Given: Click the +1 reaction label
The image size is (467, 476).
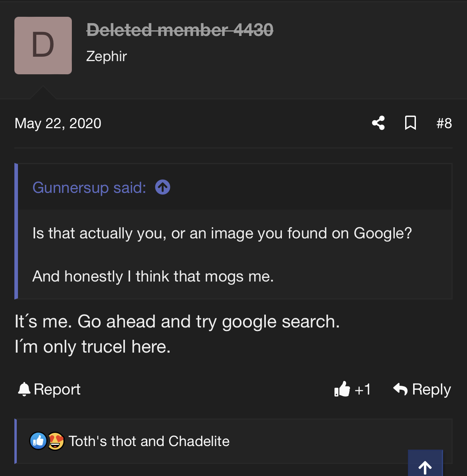Looking at the screenshot, I should click(x=362, y=389).
